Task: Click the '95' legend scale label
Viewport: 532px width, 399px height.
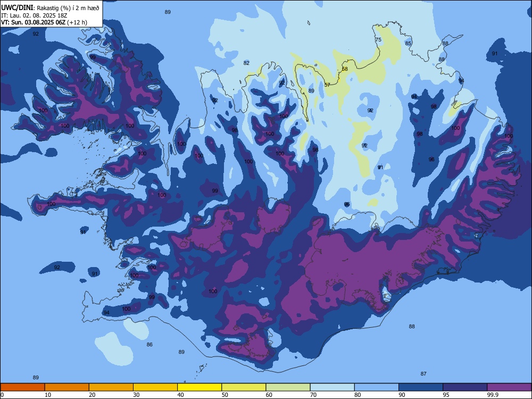Action: (446, 395)
